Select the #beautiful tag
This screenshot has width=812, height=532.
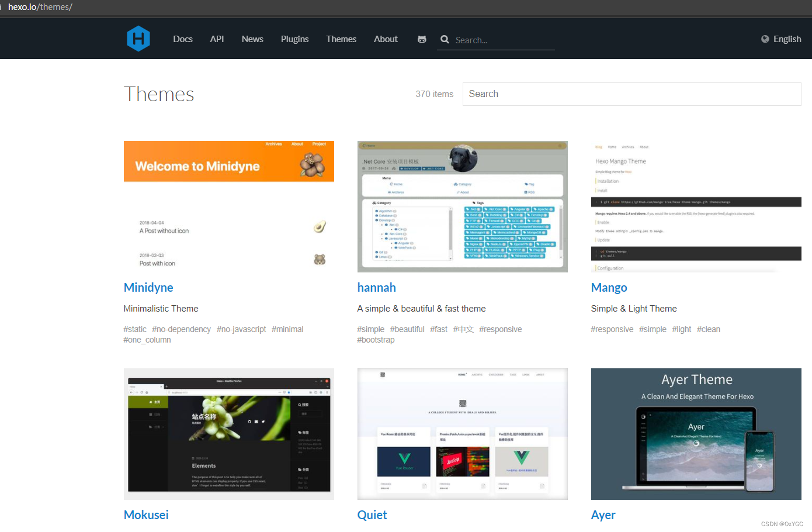pos(407,329)
